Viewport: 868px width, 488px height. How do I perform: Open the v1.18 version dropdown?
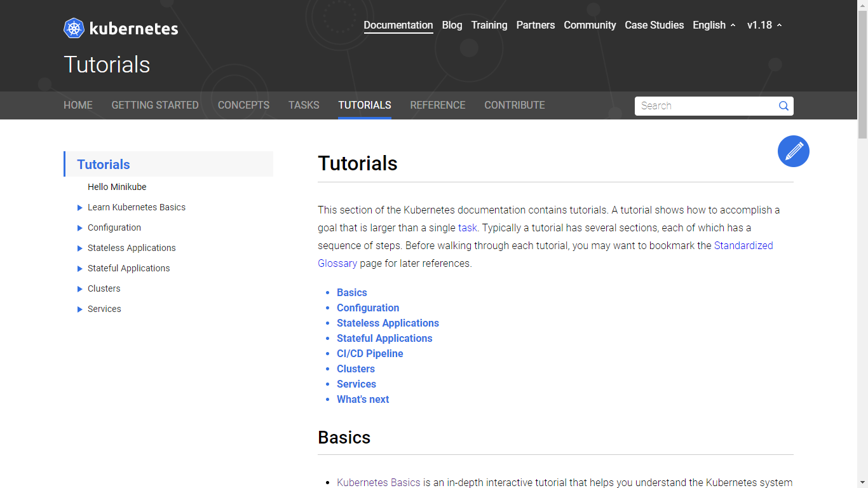(764, 25)
